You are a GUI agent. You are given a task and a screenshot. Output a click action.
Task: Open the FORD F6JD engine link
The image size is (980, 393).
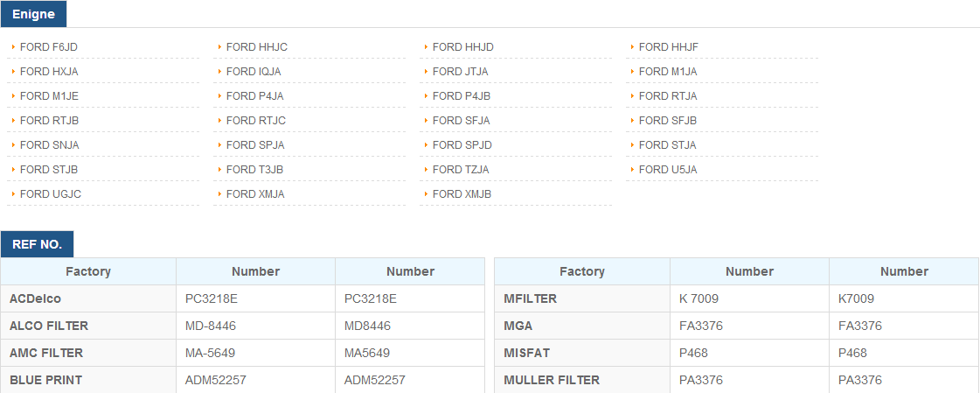click(49, 47)
